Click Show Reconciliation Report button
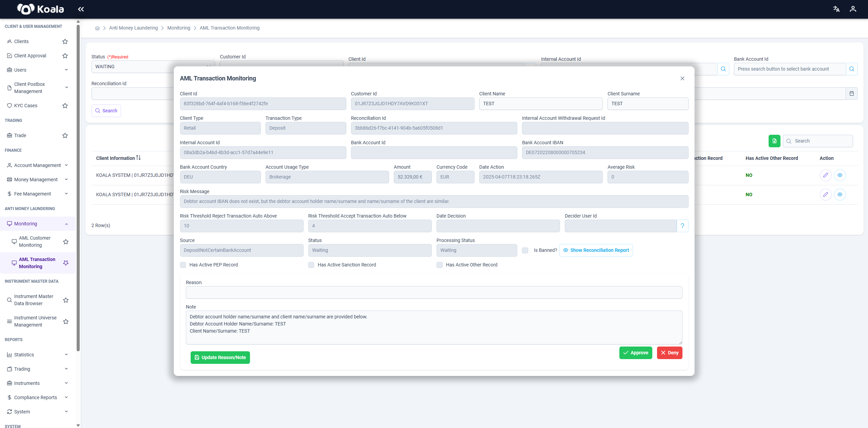The width and height of the screenshot is (868, 428). pos(596,250)
